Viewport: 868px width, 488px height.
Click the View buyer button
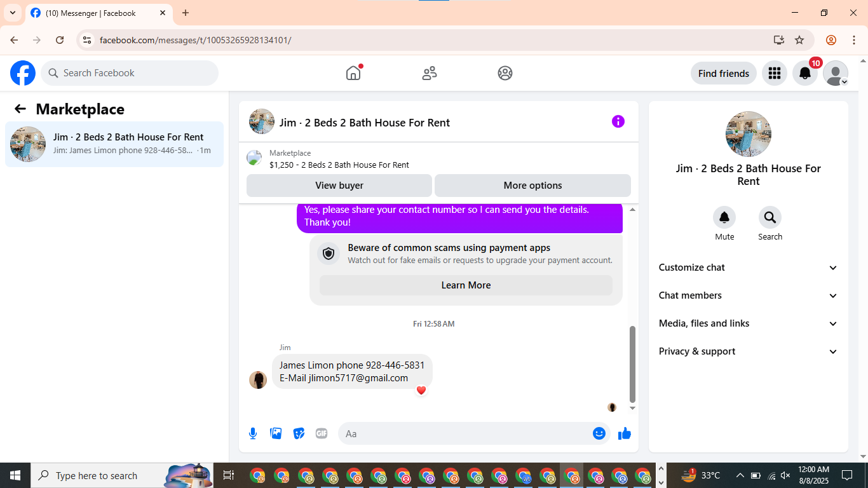point(339,186)
